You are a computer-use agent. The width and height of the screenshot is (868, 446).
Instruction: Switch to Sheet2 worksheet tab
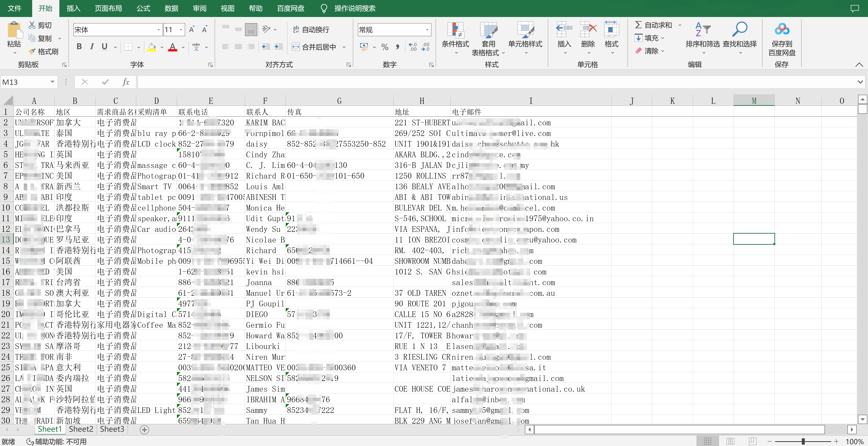coord(81,429)
